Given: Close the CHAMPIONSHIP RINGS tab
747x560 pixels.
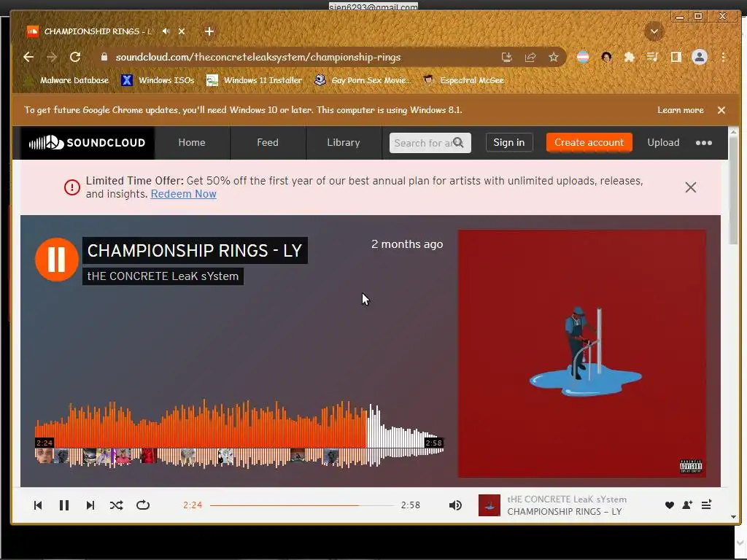Looking at the screenshot, I should (182, 31).
